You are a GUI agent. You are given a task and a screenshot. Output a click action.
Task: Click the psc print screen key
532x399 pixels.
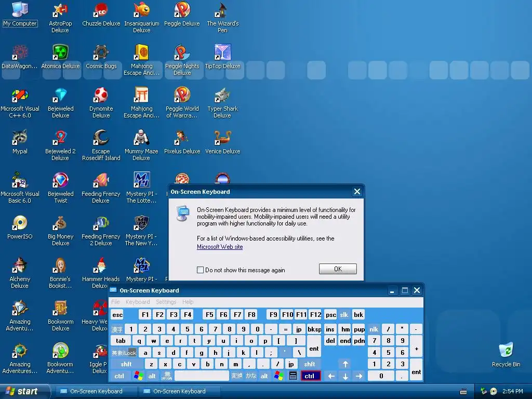331,315
